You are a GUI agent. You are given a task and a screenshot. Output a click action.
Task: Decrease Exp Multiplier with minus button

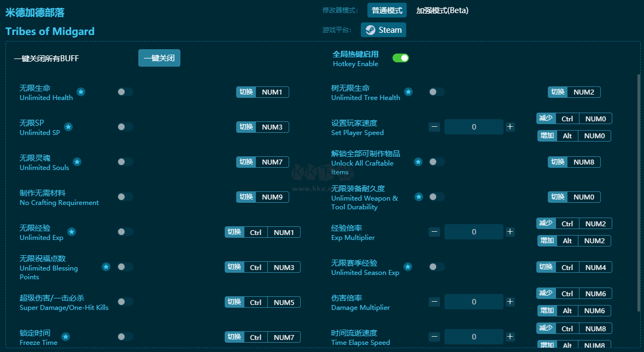coord(435,232)
